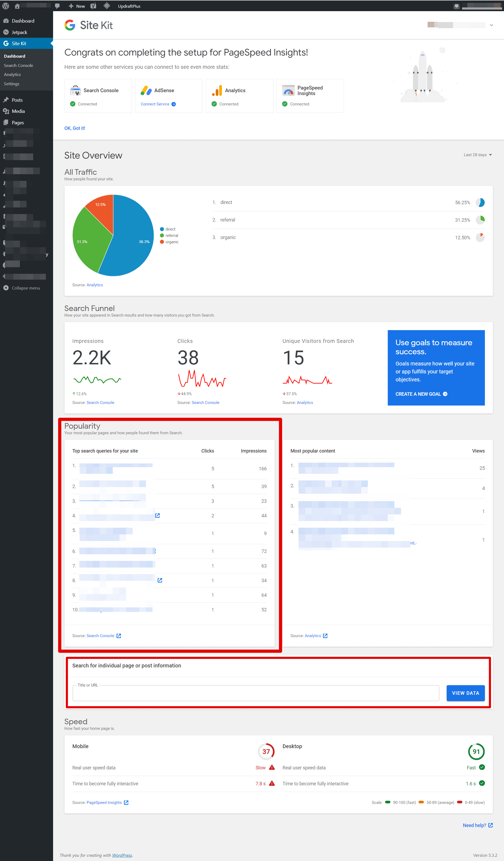Click the Analytics bar chart icon
This screenshot has width=504, height=861.
217,91
